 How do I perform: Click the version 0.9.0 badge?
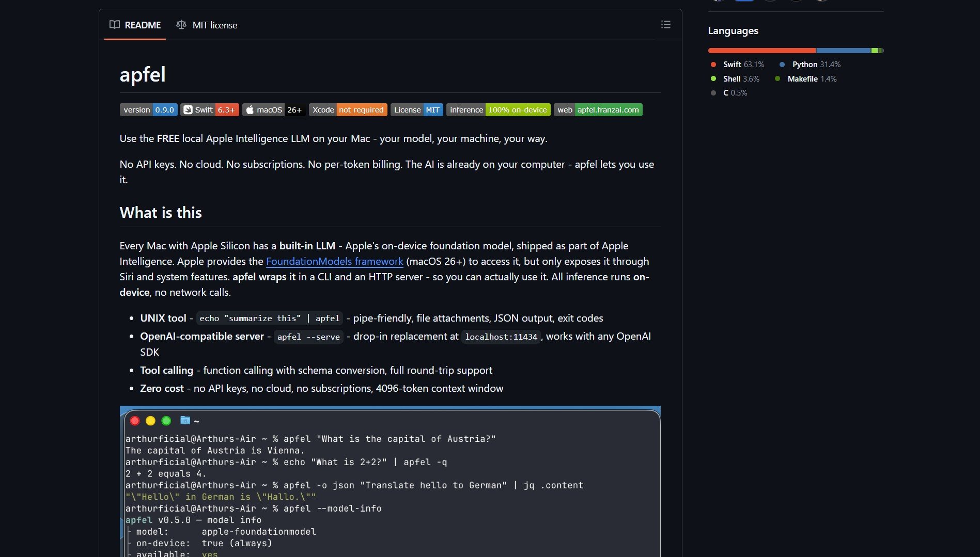(148, 109)
